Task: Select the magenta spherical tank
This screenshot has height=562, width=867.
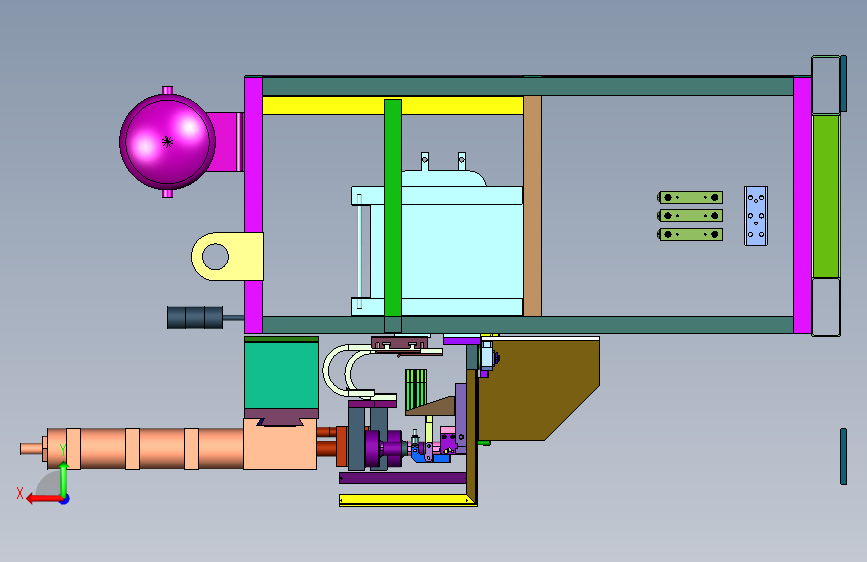Action: click(x=168, y=142)
